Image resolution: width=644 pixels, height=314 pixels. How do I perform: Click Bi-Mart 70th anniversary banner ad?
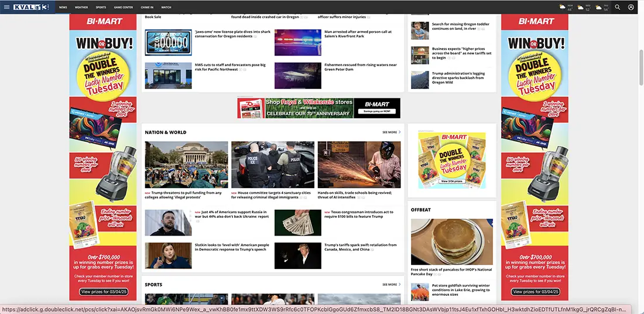[318, 108]
